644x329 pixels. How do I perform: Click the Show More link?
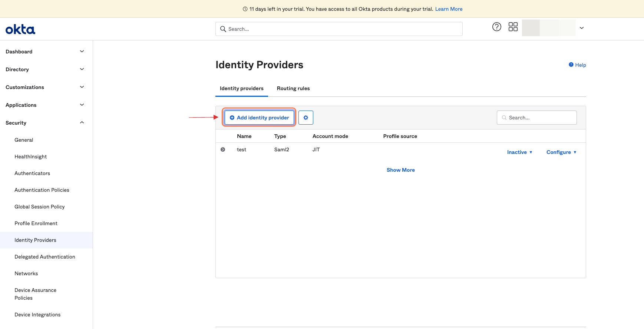(x=401, y=170)
